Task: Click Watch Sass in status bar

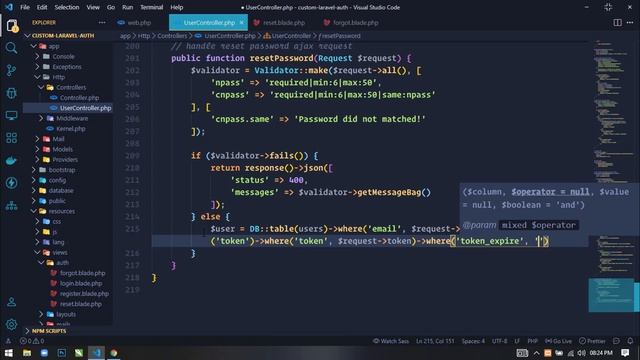Action: [391, 341]
